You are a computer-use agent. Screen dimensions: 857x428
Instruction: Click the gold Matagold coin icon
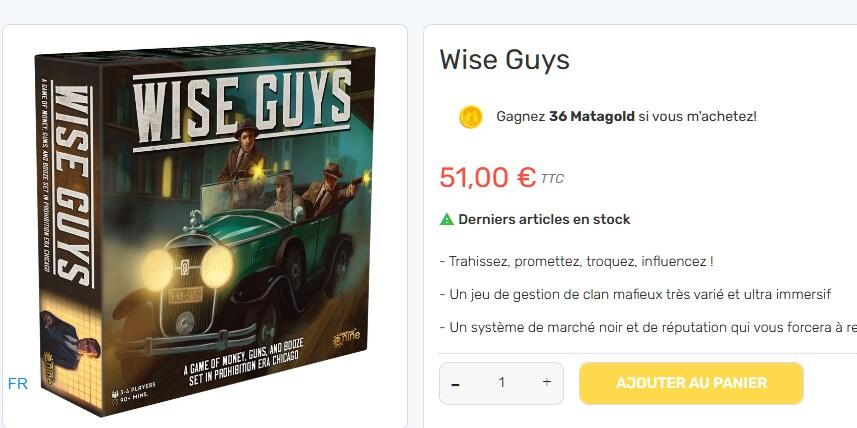point(470,117)
